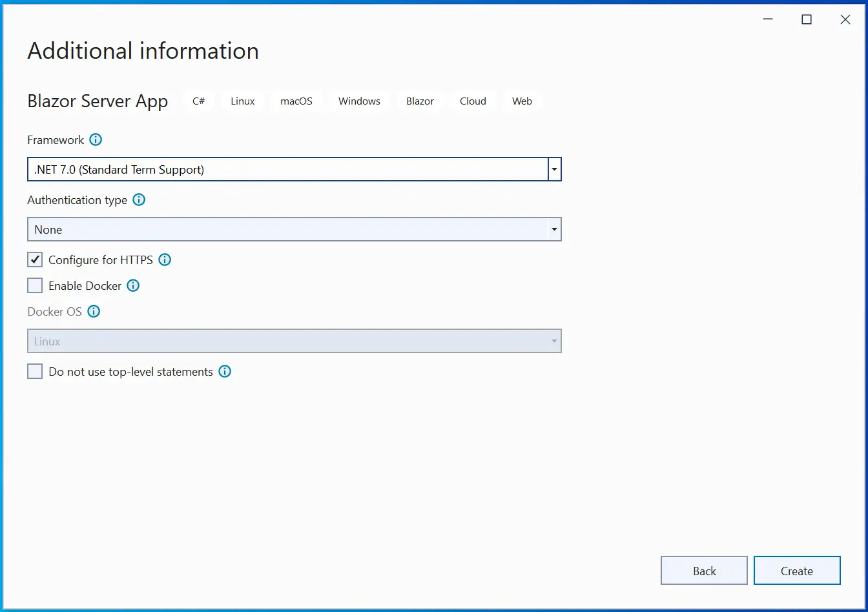Uncheck Configure for HTTPS

point(35,260)
